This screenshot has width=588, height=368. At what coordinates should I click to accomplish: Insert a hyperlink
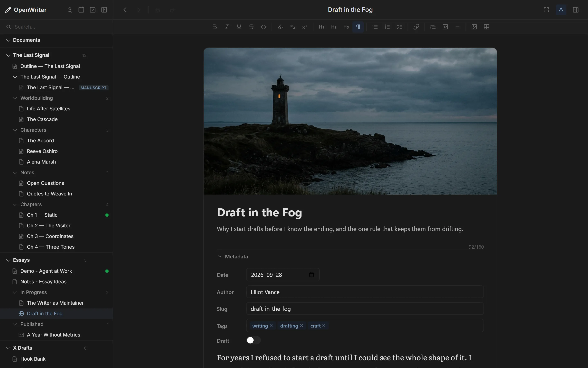point(416,27)
